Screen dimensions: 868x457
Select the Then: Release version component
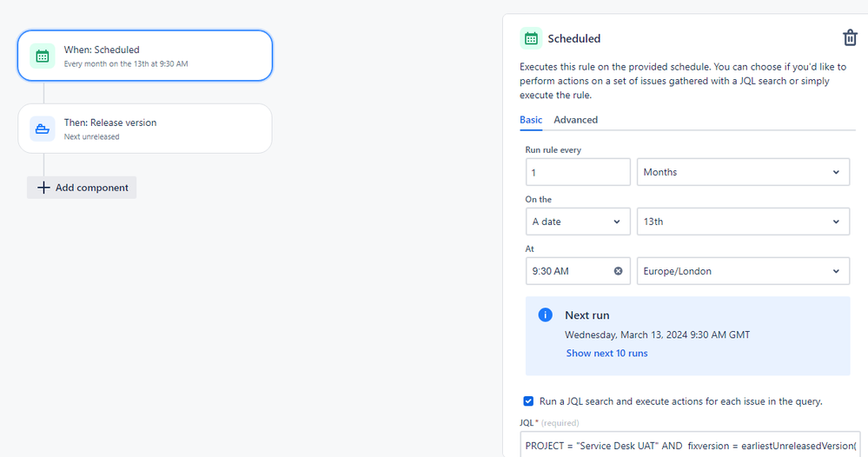[145, 129]
